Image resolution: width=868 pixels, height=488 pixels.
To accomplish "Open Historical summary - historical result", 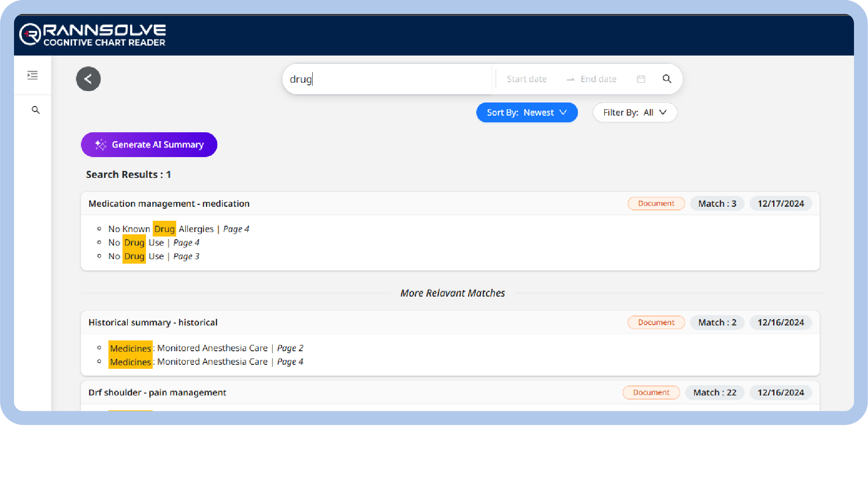I will pyautogui.click(x=153, y=322).
